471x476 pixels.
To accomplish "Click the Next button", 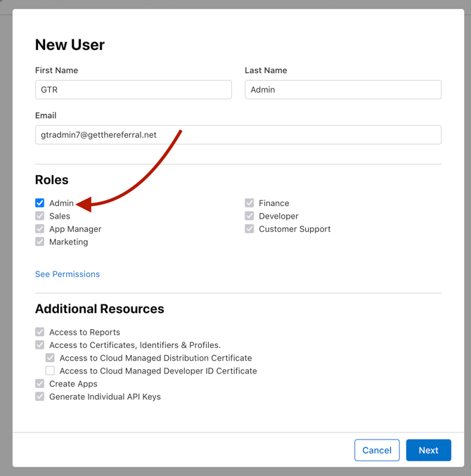I will click(428, 450).
